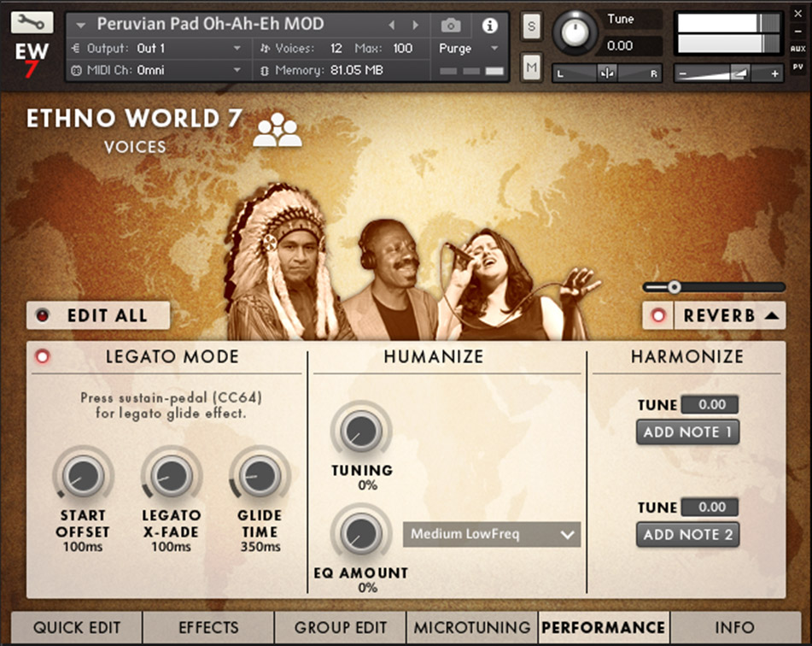Viewport: 812px width, 646px height.
Task: Click the Output routing icon
Action: pos(76,48)
